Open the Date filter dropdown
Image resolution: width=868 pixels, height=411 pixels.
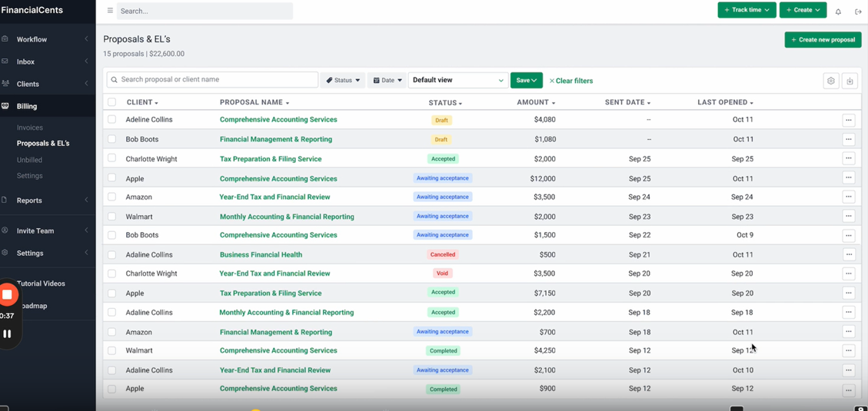(x=387, y=80)
